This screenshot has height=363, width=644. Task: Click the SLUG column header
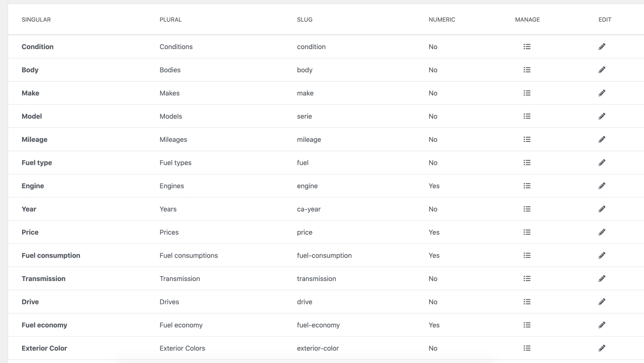point(305,20)
